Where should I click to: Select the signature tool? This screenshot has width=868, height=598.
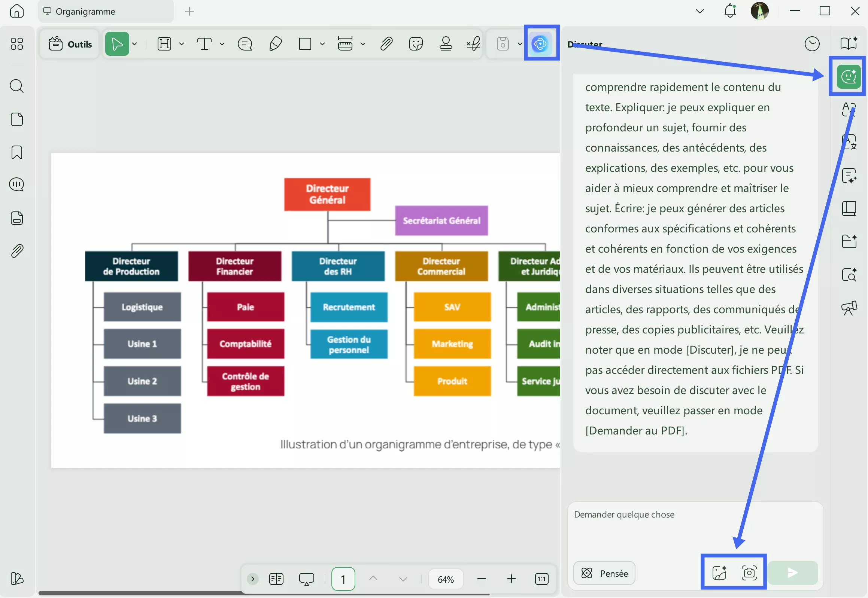point(473,44)
